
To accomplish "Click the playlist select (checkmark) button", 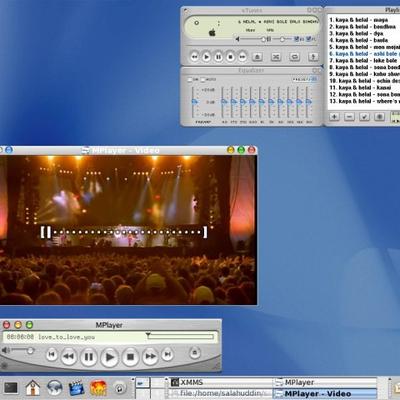I will pyautogui.click(x=364, y=117).
